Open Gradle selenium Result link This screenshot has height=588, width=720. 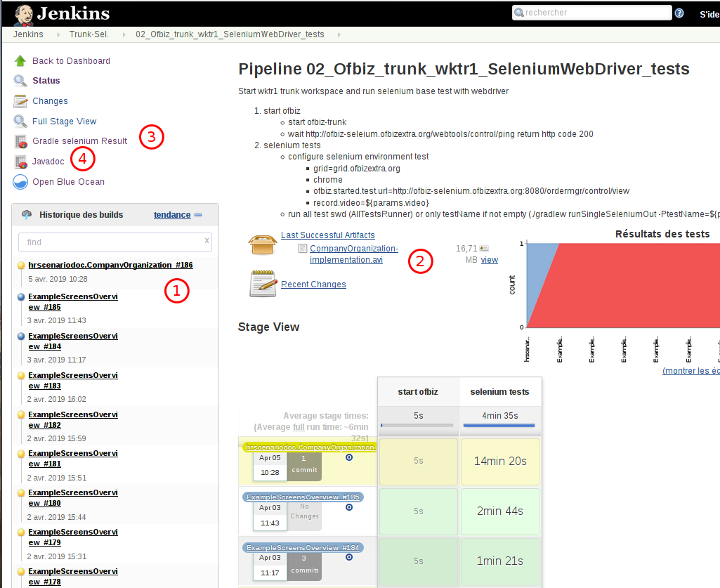(x=79, y=141)
